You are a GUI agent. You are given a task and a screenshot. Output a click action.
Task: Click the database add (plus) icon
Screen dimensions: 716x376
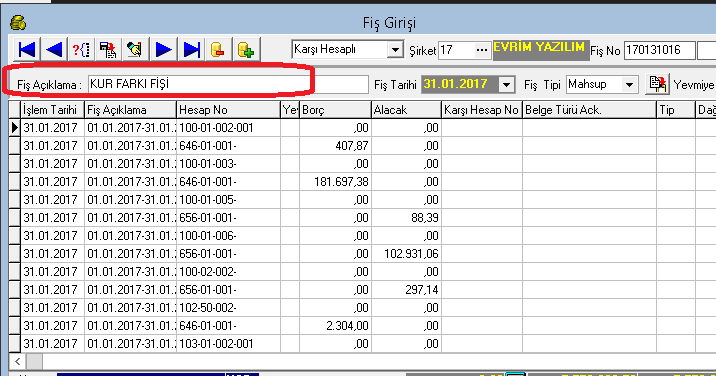(x=246, y=49)
